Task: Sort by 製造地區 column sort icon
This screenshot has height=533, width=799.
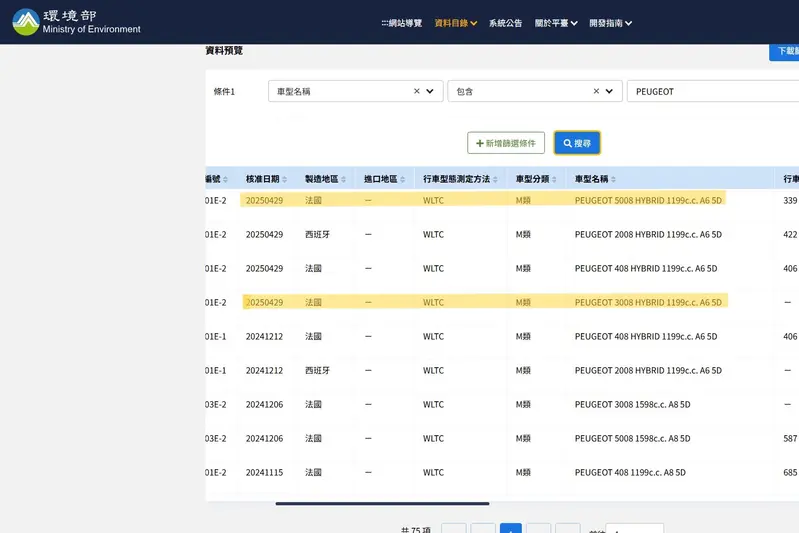Action: coord(343,179)
